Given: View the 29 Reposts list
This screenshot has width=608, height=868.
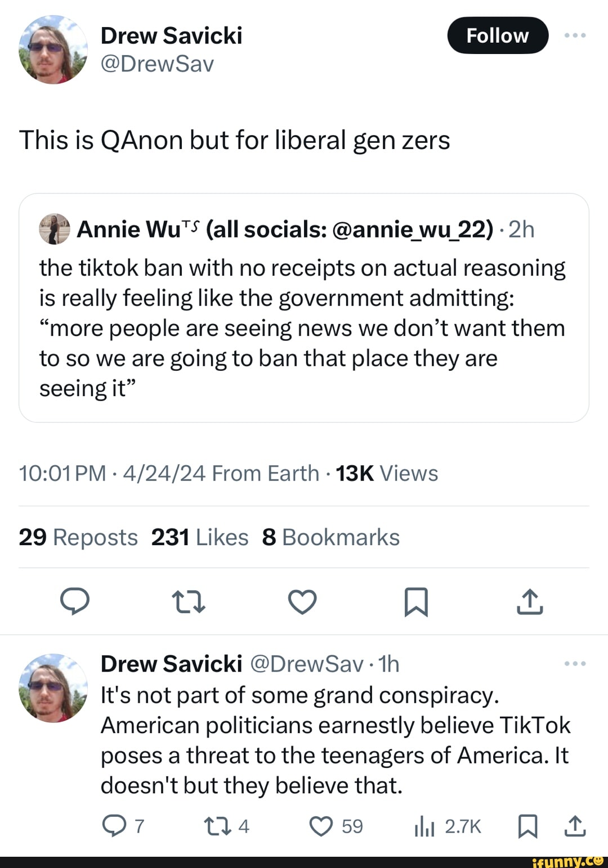Looking at the screenshot, I should (x=78, y=537).
